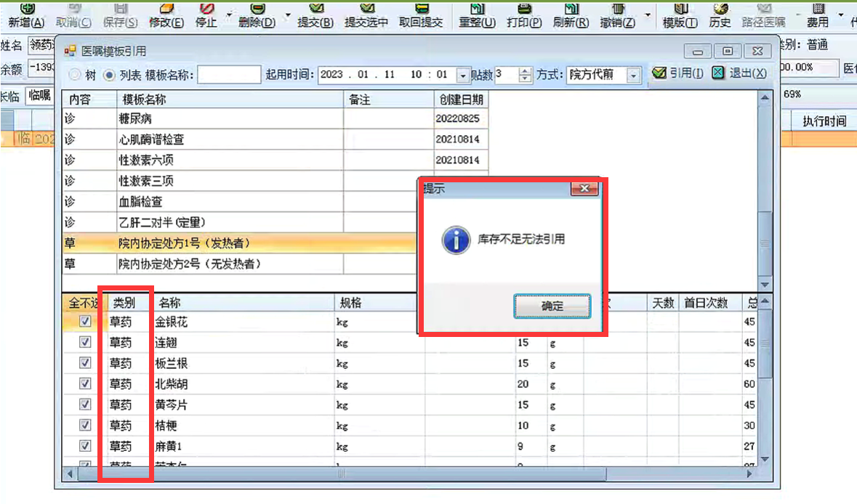Click the 创建日期 column header

[462, 99]
